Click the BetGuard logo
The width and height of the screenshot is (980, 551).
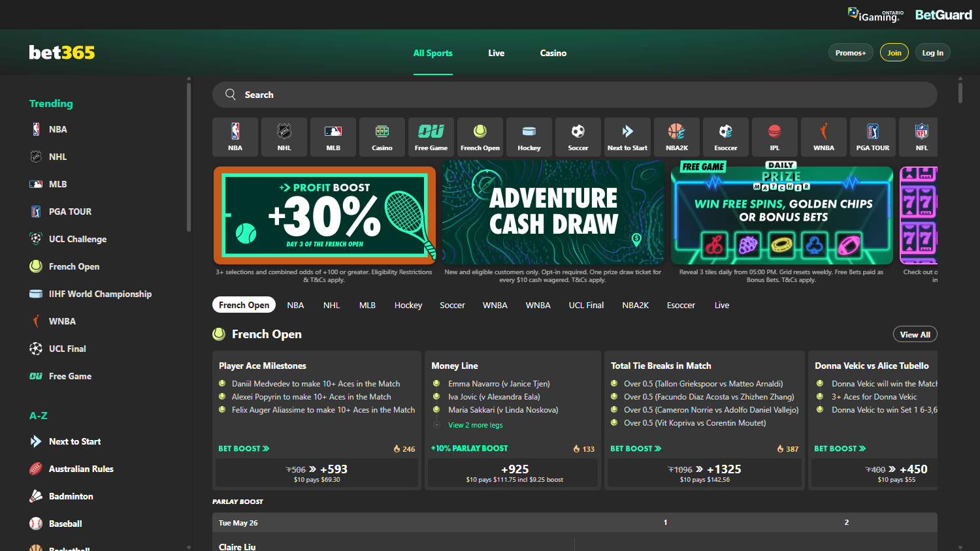pyautogui.click(x=943, y=14)
